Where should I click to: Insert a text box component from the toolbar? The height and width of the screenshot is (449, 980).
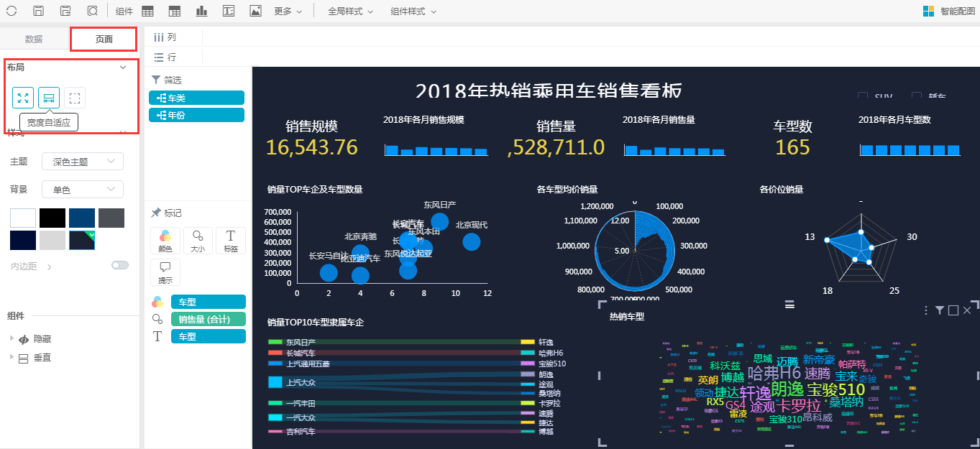pos(229,11)
